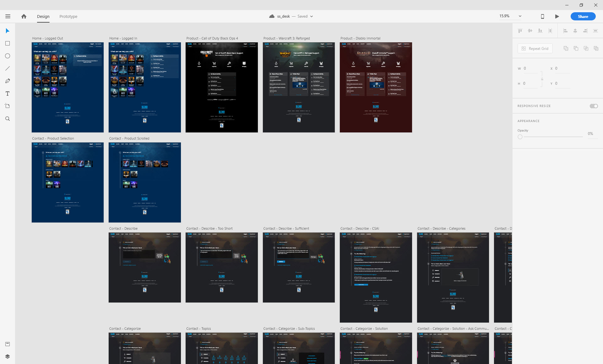Open the Assets panel icon
603x364 pixels.
(8, 344)
